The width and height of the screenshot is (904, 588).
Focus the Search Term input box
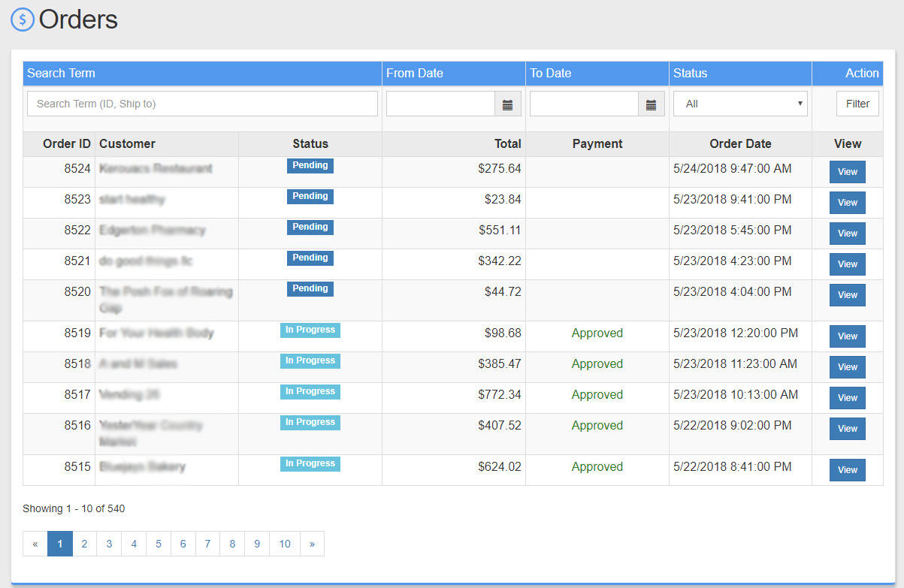point(202,104)
